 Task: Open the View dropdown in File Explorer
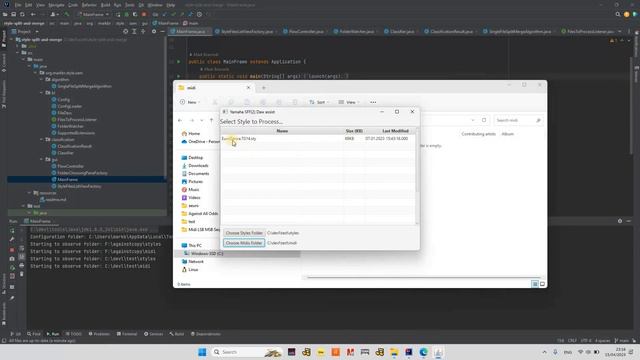tap(349, 102)
